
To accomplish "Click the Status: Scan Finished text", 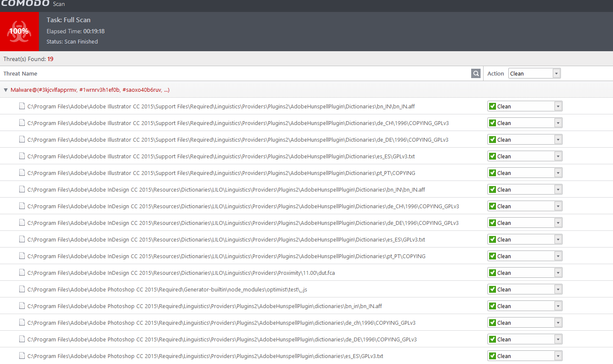I will (72, 41).
